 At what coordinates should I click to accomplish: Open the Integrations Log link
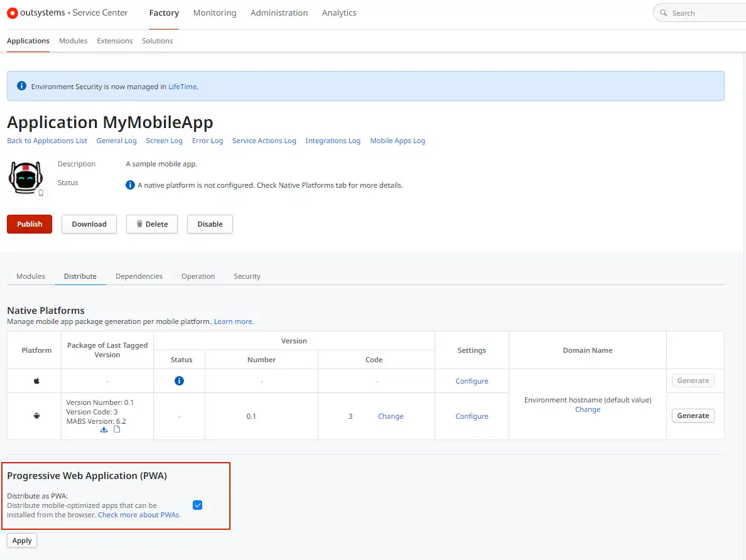tap(333, 141)
